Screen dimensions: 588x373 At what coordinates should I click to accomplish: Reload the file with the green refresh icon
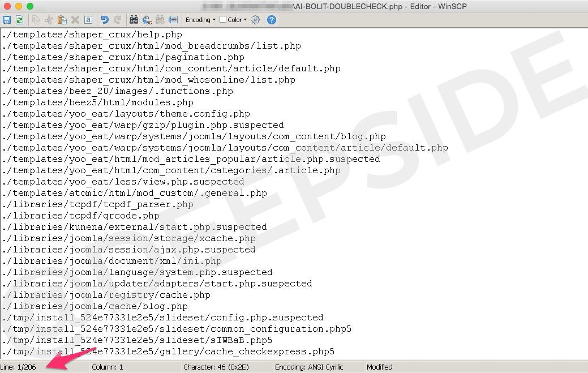point(19,20)
